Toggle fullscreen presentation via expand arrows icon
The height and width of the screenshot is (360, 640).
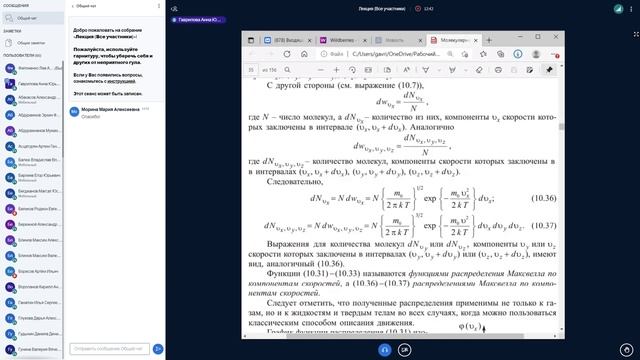coord(636,34)
